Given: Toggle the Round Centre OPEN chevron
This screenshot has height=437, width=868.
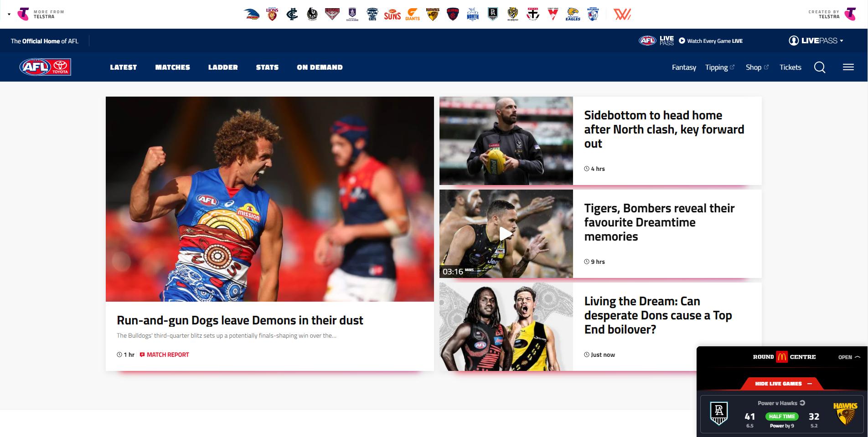Looking at the screenshot, I should (849, 357).
